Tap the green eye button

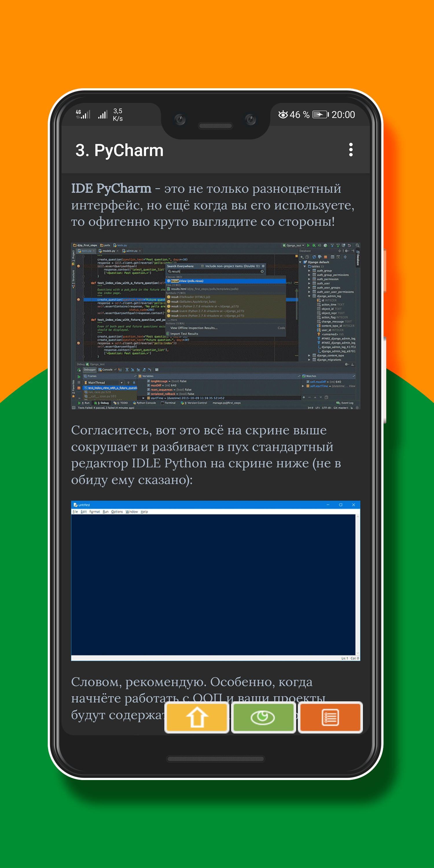click(x=263, y=717)
